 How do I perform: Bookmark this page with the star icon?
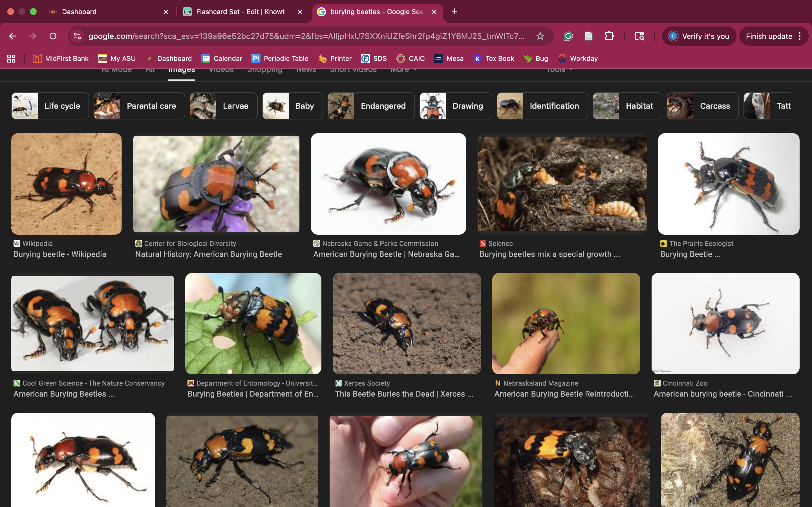[540, 36]
